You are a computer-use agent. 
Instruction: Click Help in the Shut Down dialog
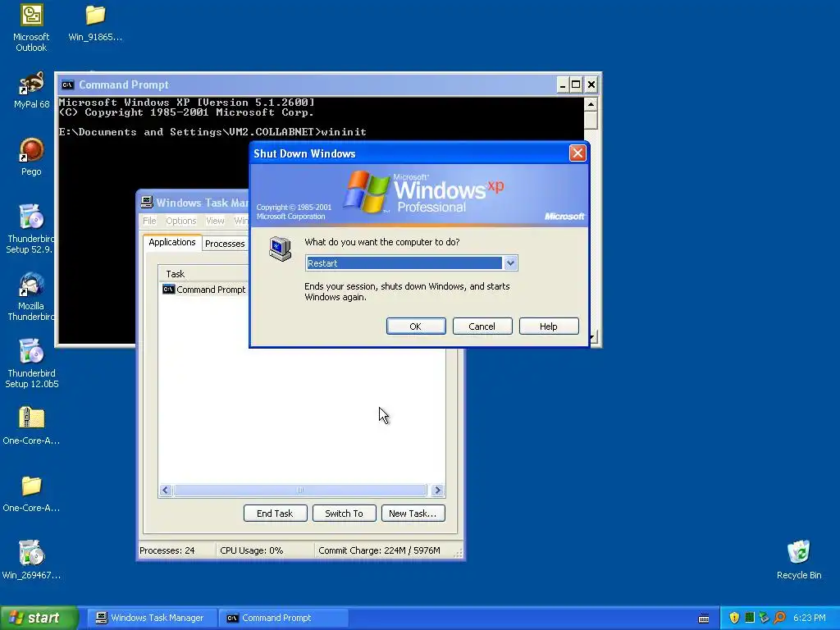(549, 326)
